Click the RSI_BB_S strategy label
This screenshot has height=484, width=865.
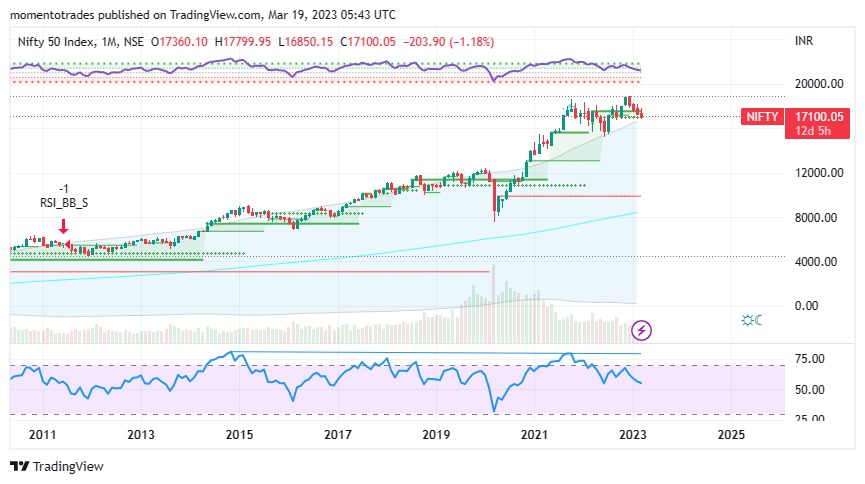click(64, 203)
